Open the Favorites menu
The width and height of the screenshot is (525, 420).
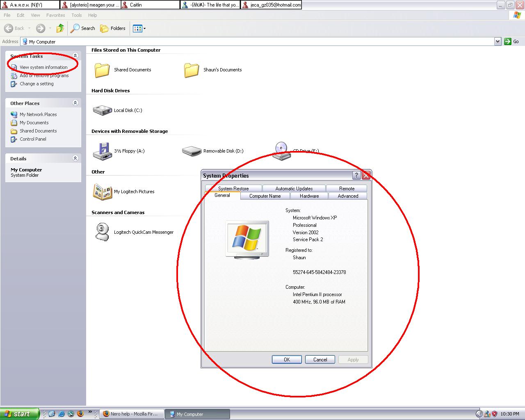click(55, 15)
